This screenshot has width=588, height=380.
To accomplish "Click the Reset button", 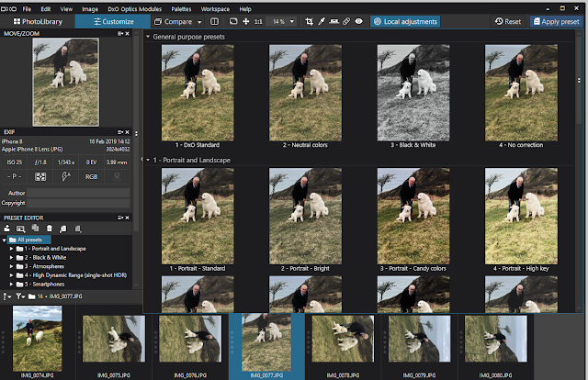I will pos(506,21).
